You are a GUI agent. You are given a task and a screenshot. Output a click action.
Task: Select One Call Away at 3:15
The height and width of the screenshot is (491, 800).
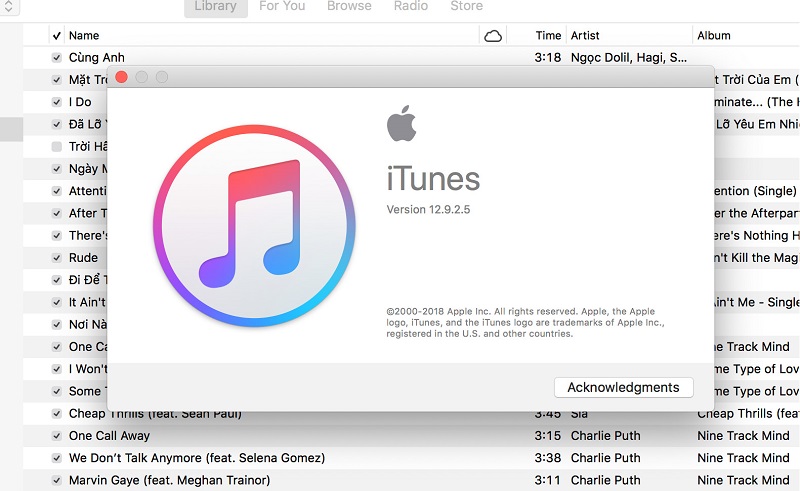click(x=109, y=436)
